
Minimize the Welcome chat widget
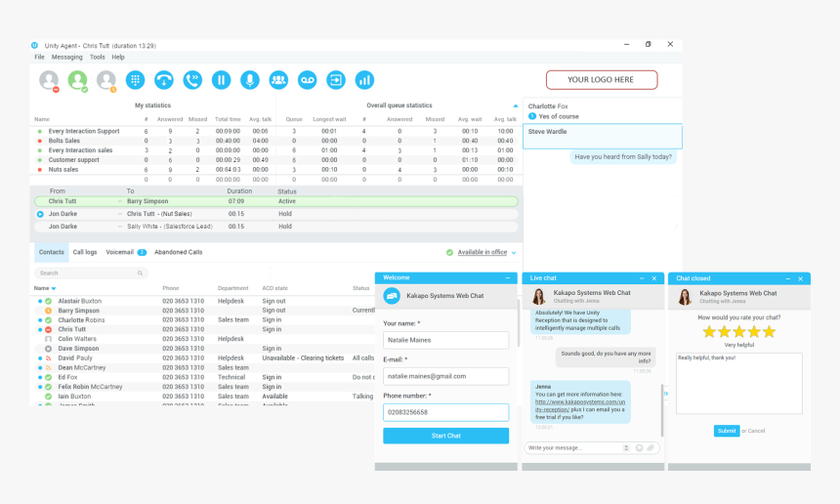(507, 278)
